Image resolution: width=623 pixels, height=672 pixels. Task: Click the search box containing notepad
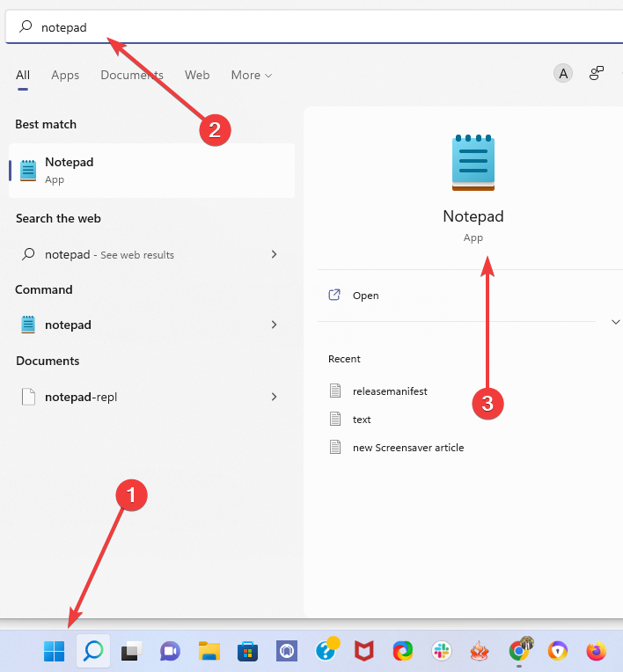click(314, 27)
